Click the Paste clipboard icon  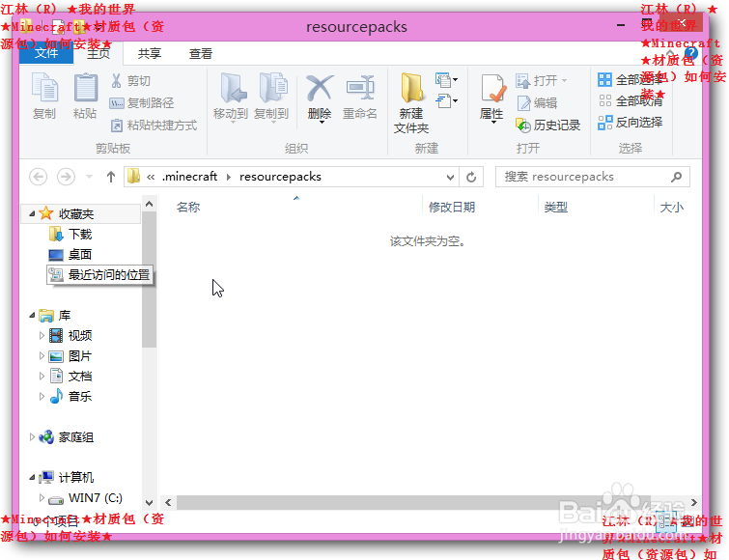(85, 88)
